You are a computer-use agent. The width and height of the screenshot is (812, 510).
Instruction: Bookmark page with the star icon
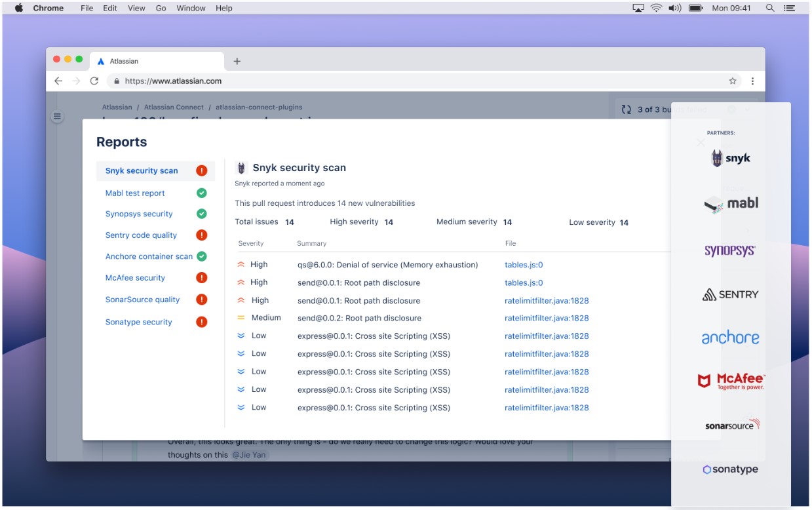pos(733,81)
